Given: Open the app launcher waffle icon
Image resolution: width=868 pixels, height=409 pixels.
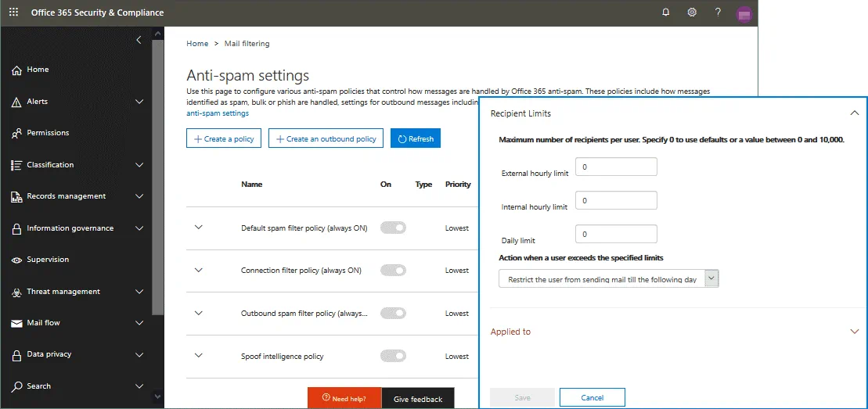Looking at the screenshot, I should click(x=13, y=13).
